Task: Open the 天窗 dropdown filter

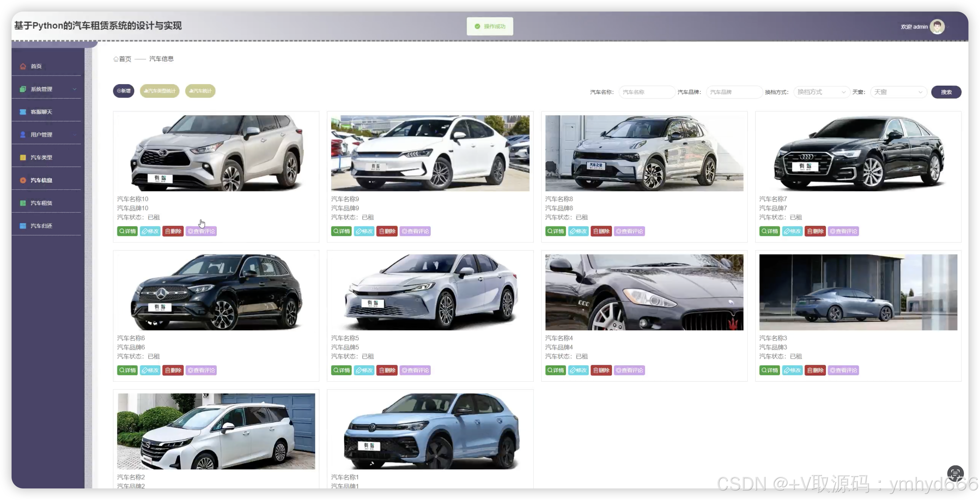Action: (898, 92)
